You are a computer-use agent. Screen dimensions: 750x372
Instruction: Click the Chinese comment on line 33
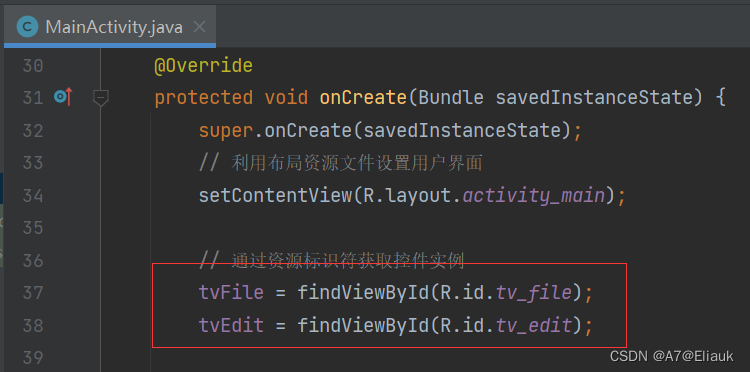point(341,163)
